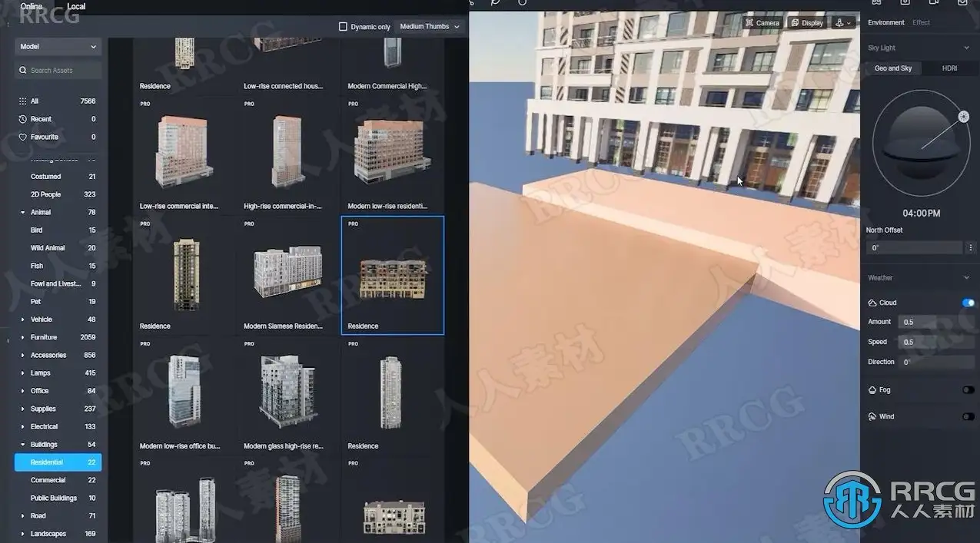Select the Modern glass high-rise thumbnail
Image resolution: width=980 pixels, height=543 pixels.
tap(288, 396)
